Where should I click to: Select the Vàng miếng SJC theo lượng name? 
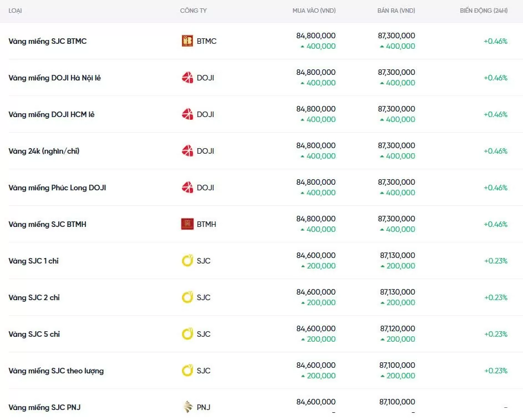(x=56, y=371)
